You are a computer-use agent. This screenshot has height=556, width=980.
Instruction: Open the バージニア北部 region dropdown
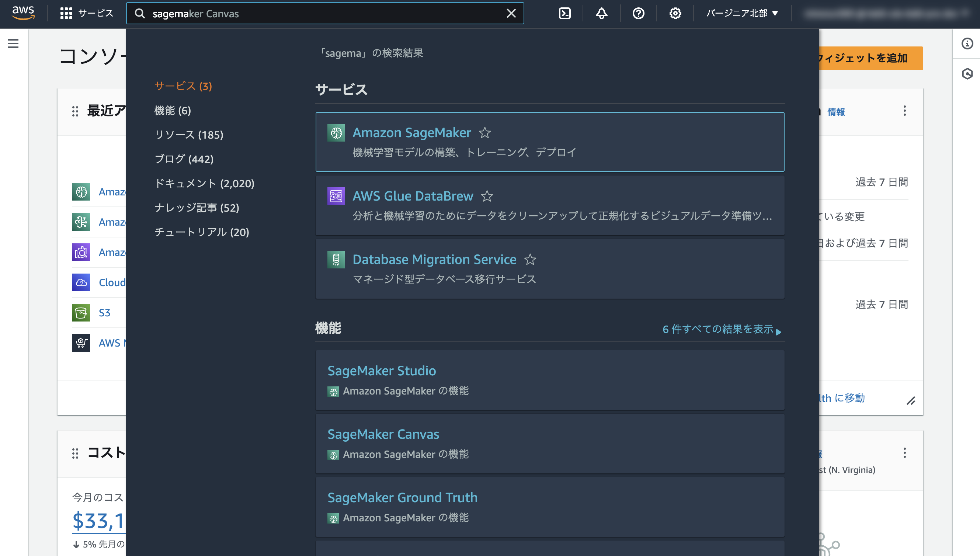[742, 13]
